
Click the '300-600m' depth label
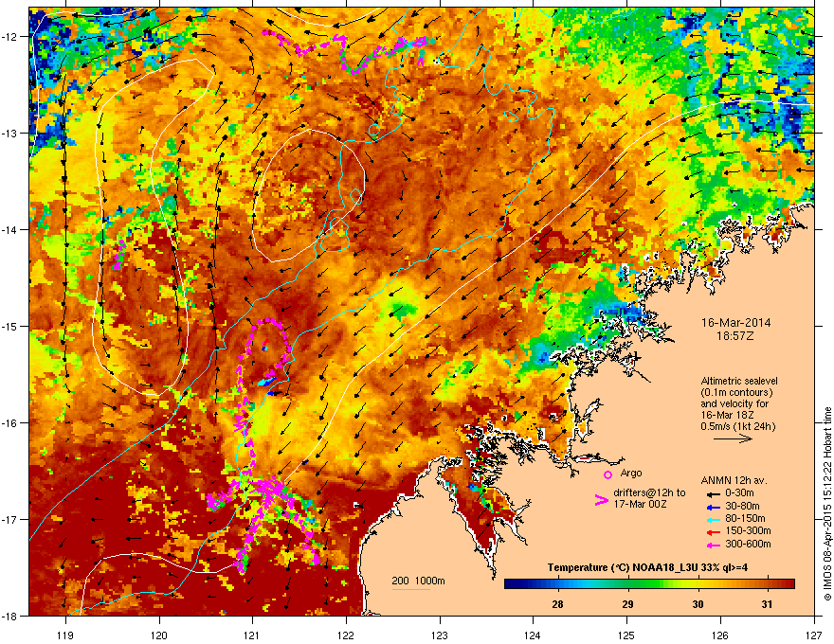point(748,545)
